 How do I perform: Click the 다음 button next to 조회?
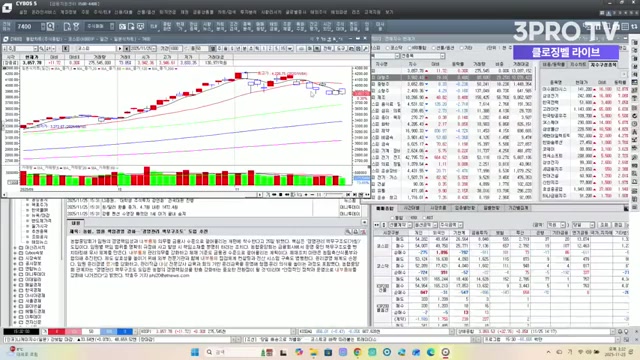click(x=618, y=225)
